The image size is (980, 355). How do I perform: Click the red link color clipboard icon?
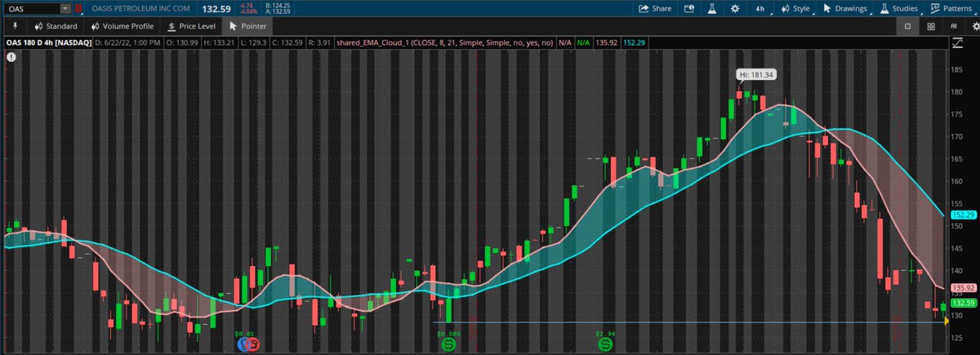click(x=78, y=9)
